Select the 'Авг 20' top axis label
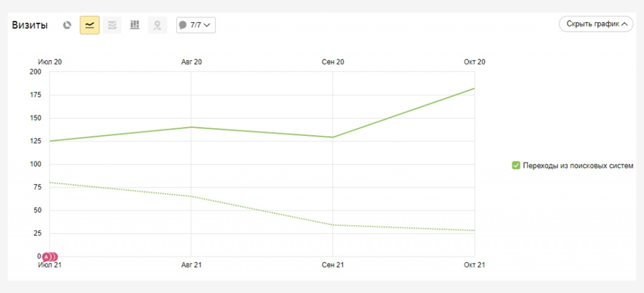 click(x=191, y=62)
